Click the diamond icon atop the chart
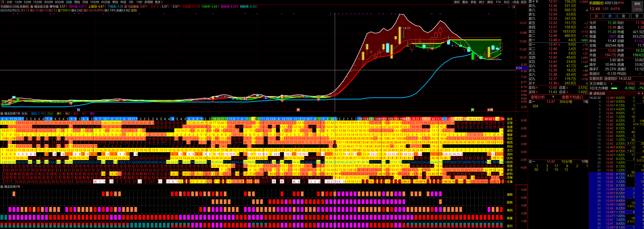The image size is (644, 229). tap(509, 7)
